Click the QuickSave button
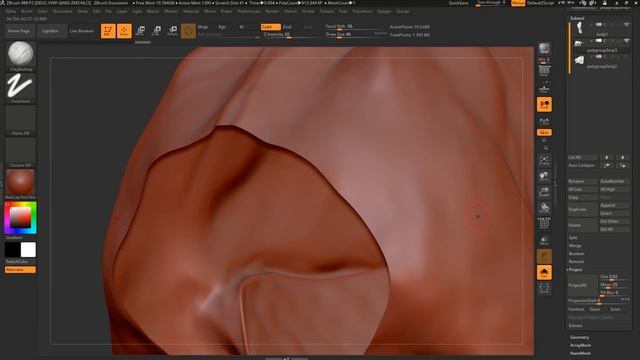 pyautogui.click(x=458, y=3)
